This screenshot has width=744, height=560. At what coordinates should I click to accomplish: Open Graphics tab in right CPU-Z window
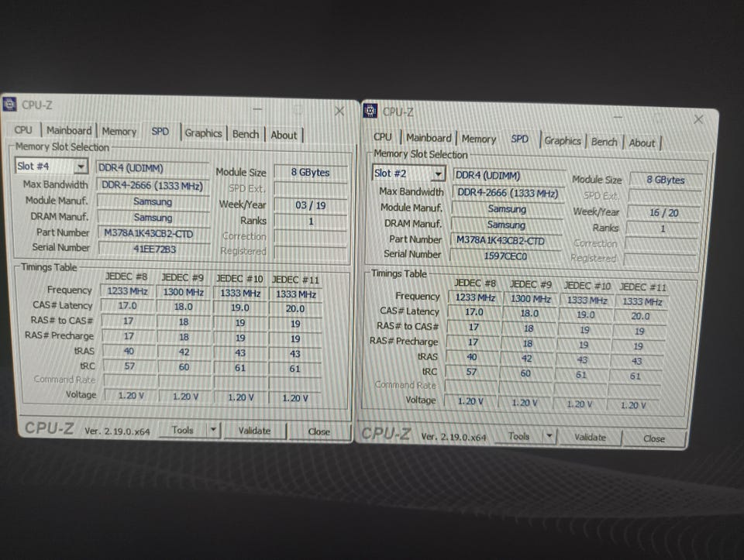point(563,141)
